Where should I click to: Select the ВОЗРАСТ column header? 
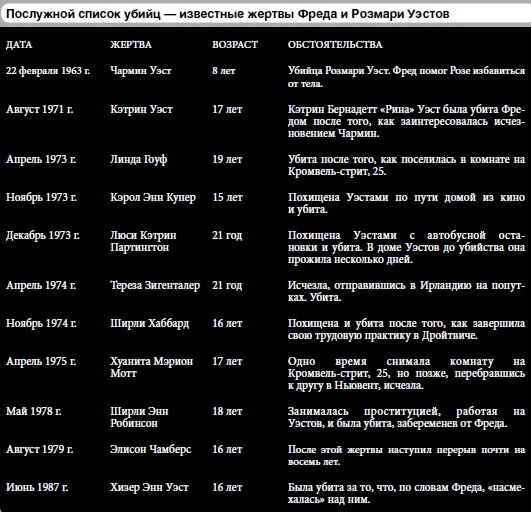pyautogui.click(x=235, y=45)
